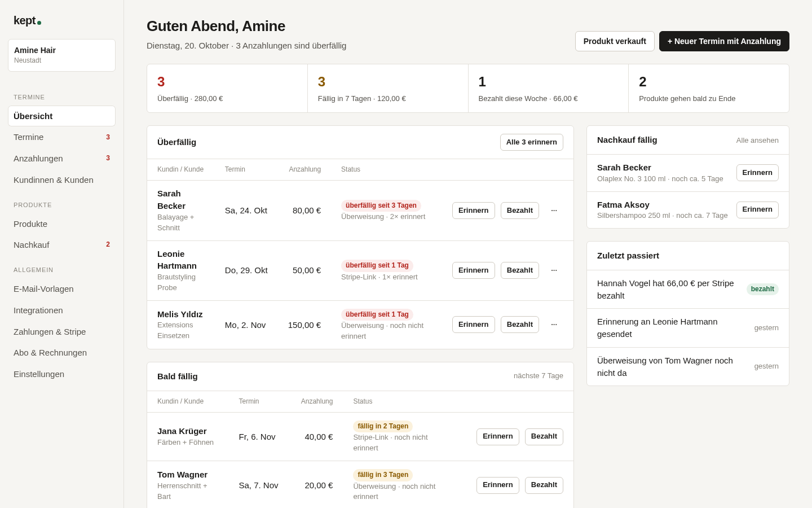Remind Jana Krüger about her deposit
The image size is (812, 508).
click(498, 437)
